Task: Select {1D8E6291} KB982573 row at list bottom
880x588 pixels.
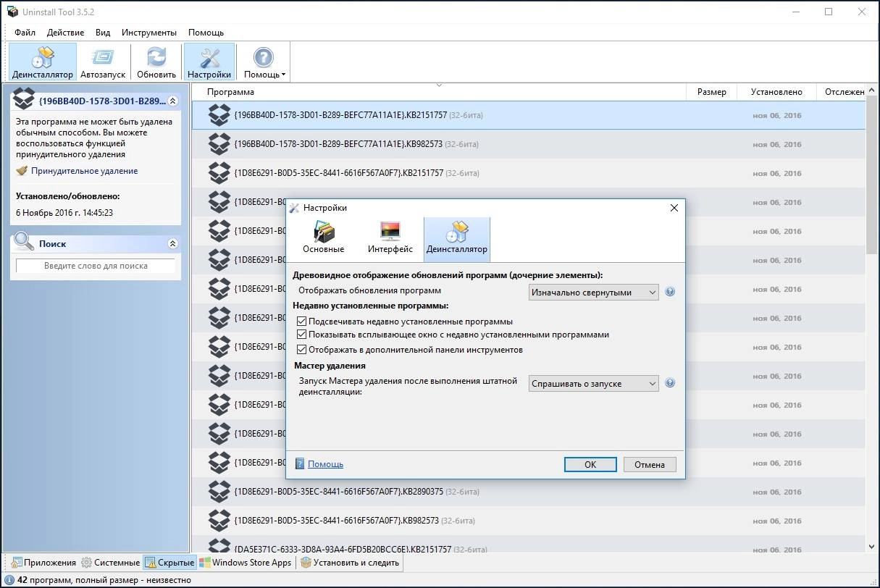Action: tap(529, 521)
